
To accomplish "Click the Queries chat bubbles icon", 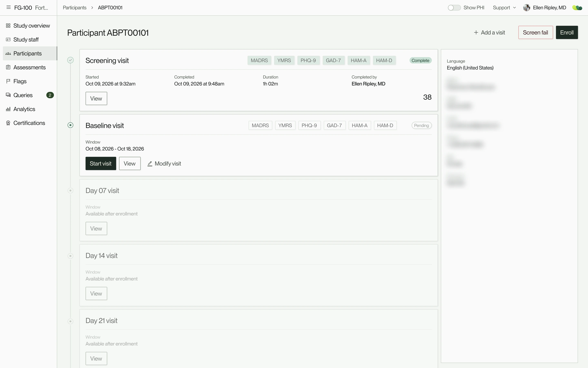I will pyautogui.click(x=8, y=95).
